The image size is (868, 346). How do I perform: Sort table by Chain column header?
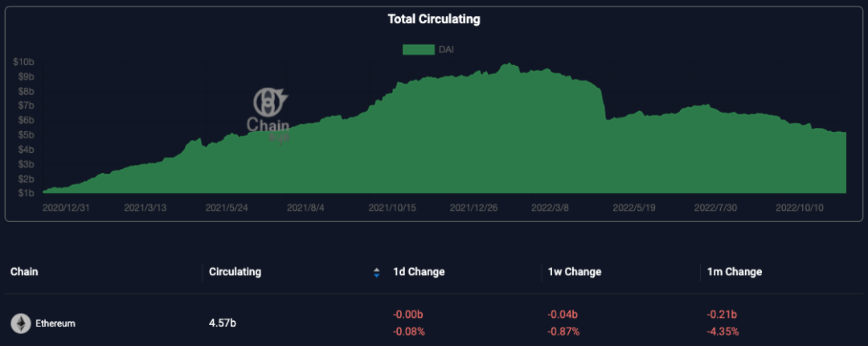[x=24, y=272]
